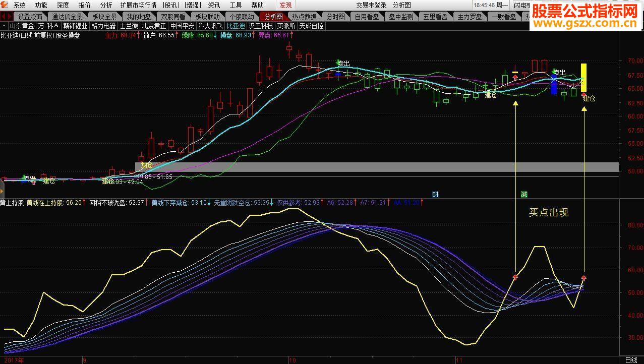Select the 万 科A stock tab
The image size is (644, 364).
pos(48,26)
